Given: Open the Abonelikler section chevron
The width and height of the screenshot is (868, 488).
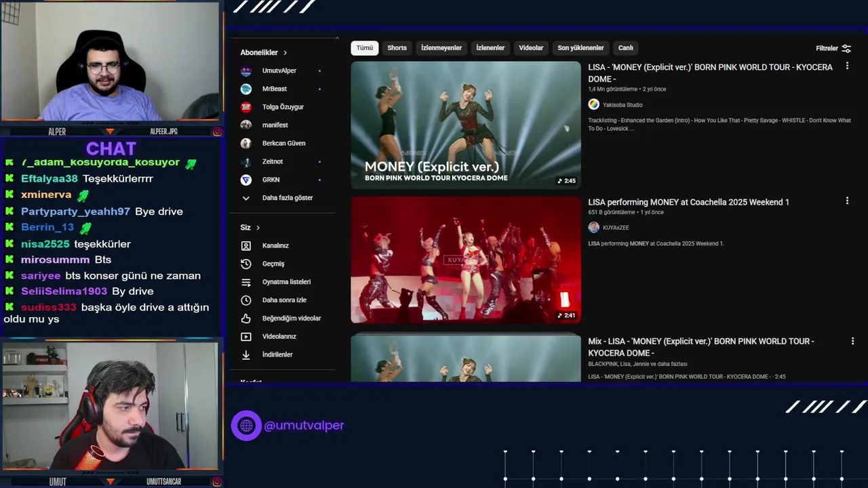Looking at the screenshot, I should click(285, 53).
